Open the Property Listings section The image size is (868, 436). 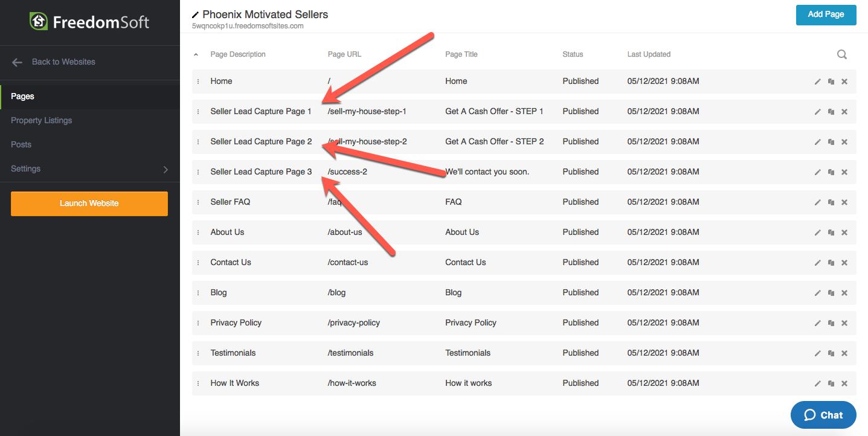pos(41,121)
